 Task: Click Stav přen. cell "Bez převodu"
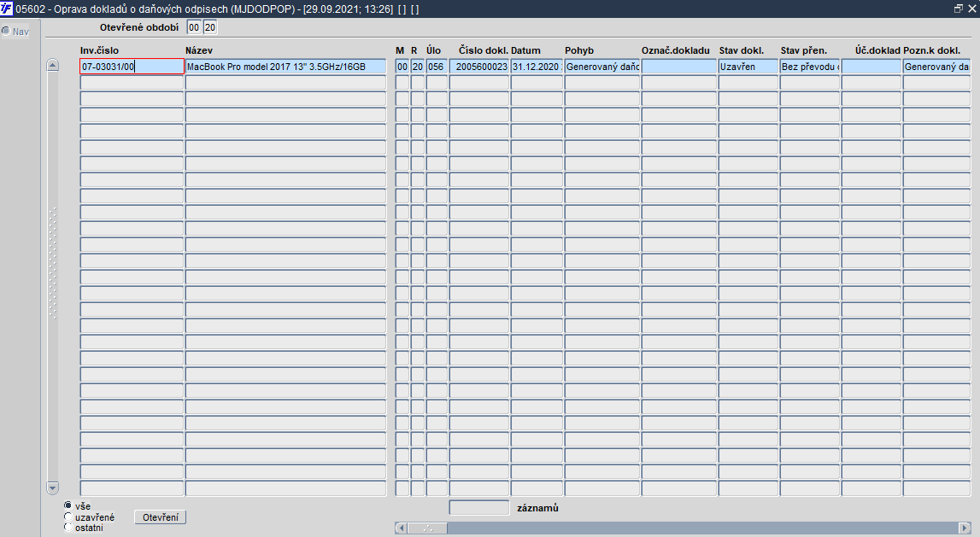coord(809,67)
